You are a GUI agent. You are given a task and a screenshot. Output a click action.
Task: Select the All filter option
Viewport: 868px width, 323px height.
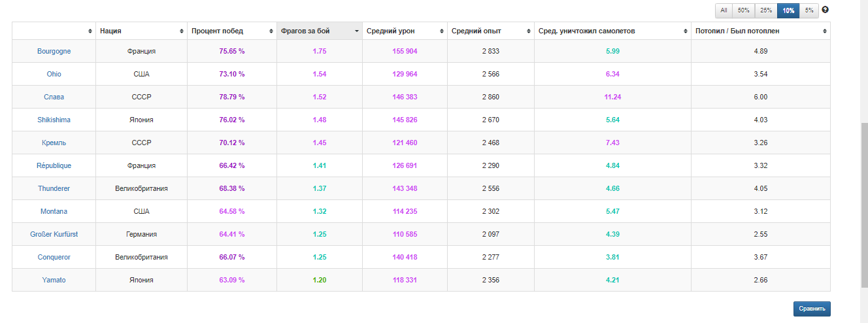coord(724,10)
